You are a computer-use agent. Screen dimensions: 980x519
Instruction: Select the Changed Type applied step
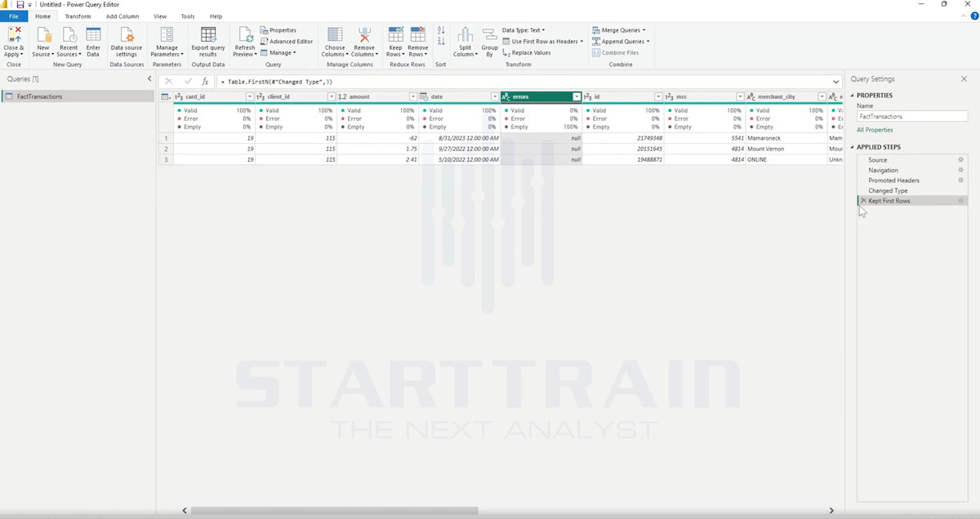click(x=888, y=190)
